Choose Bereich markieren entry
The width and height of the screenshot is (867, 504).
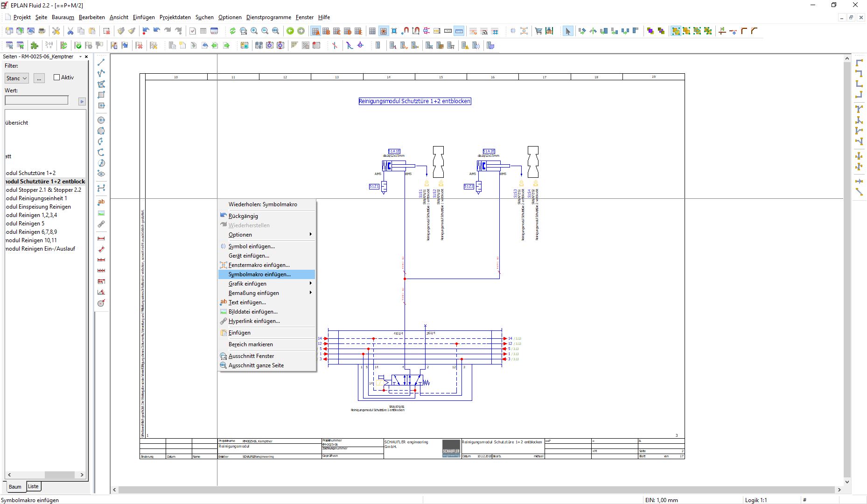[x=266, y=344]
